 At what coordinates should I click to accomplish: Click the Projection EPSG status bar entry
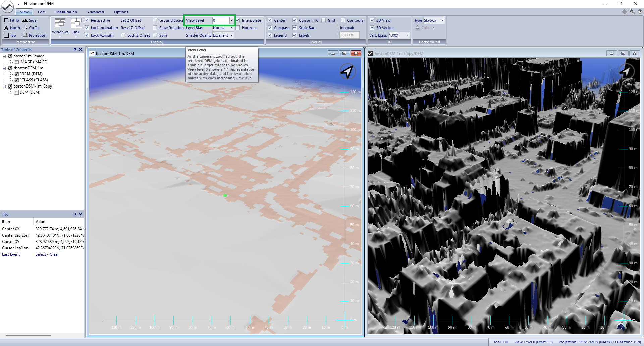pyautogui.click(x=600, y=342)
